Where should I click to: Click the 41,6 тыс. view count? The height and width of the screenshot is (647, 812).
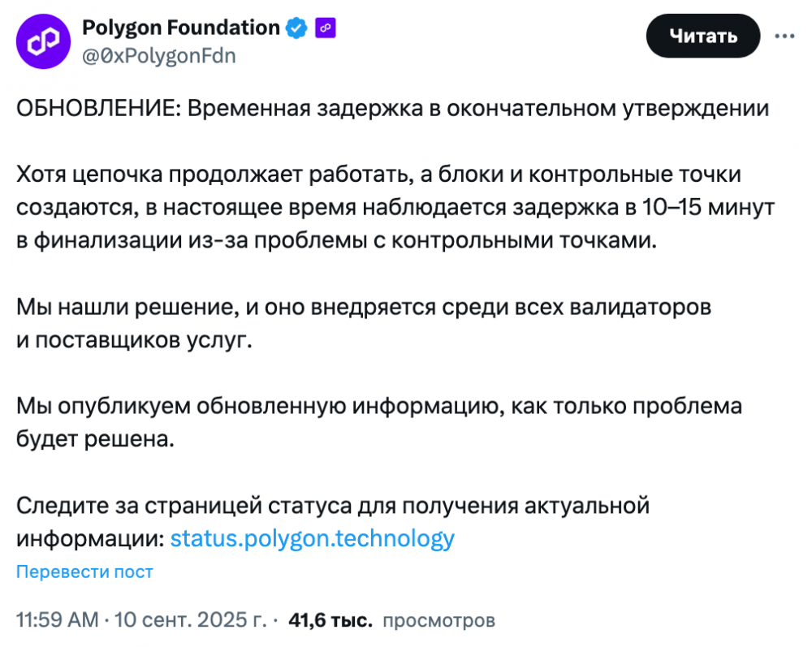330,619
